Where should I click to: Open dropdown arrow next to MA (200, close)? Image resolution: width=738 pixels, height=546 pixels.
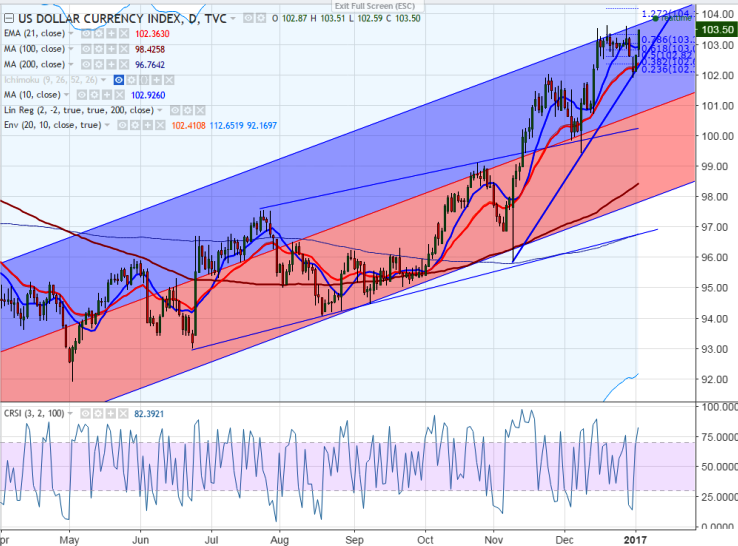click(x=71, y=64)
